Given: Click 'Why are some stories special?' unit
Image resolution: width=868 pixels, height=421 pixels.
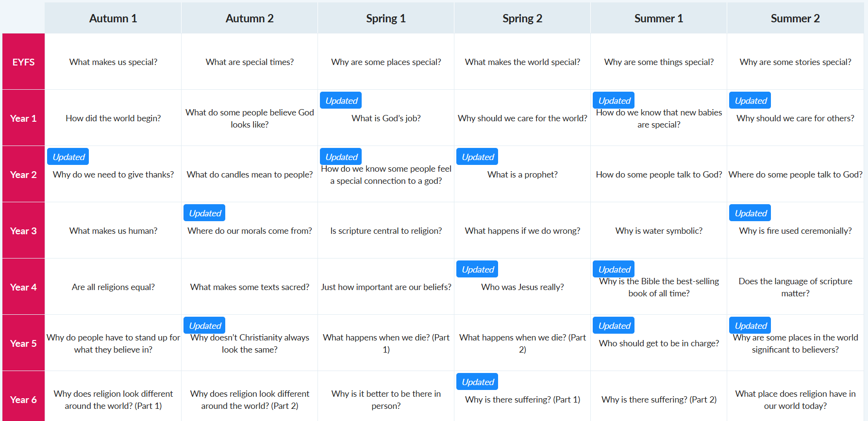Looking at the screenshot, I should (x=795, y=62).
